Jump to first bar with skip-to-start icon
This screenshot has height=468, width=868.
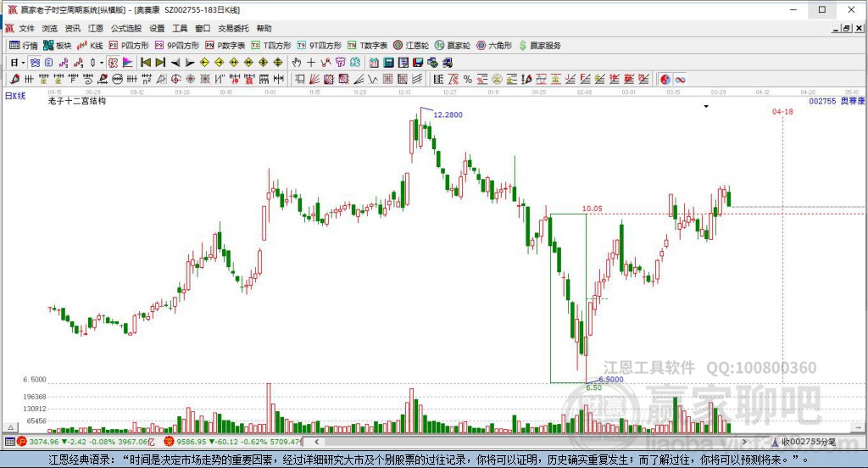[146, 63]
